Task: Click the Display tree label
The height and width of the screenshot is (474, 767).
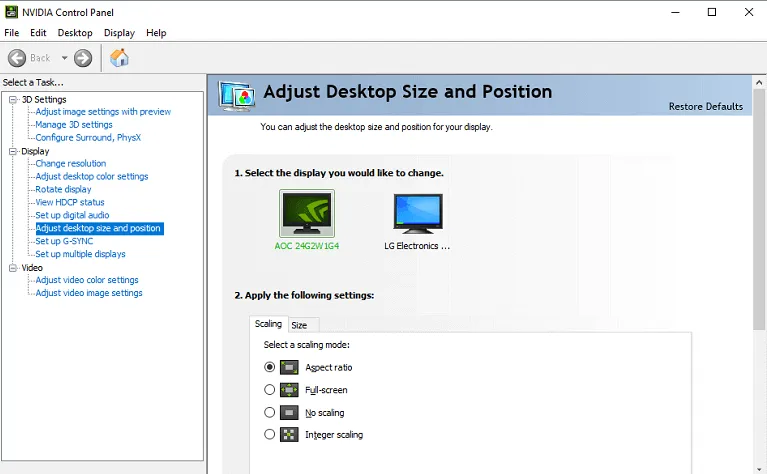Action: click(x=35, y=151)
